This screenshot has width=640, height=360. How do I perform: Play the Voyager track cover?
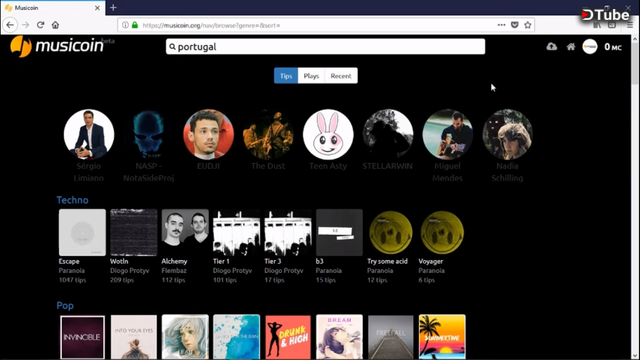coord(442,232)
